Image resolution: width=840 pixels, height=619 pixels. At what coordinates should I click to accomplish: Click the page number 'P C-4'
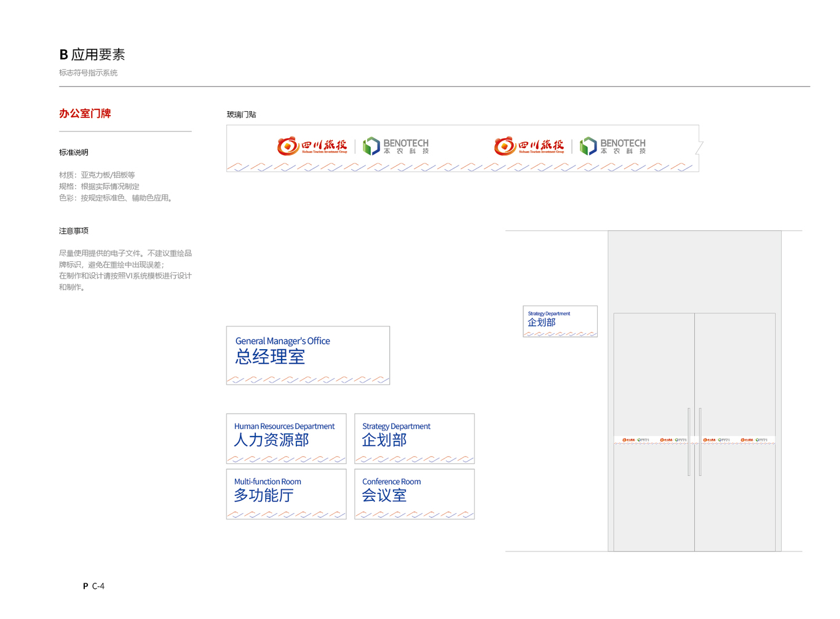click(x=93, y=586)
